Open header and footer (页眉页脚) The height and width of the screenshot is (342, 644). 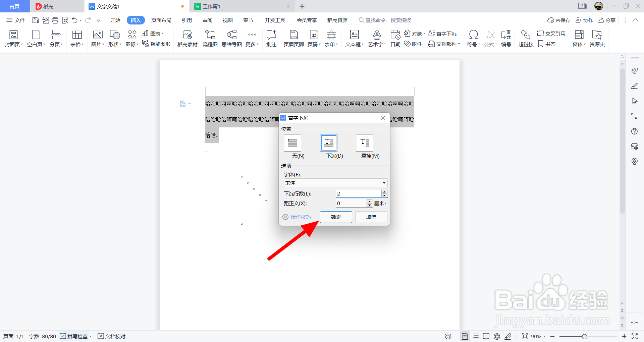[x=293, y=39]
